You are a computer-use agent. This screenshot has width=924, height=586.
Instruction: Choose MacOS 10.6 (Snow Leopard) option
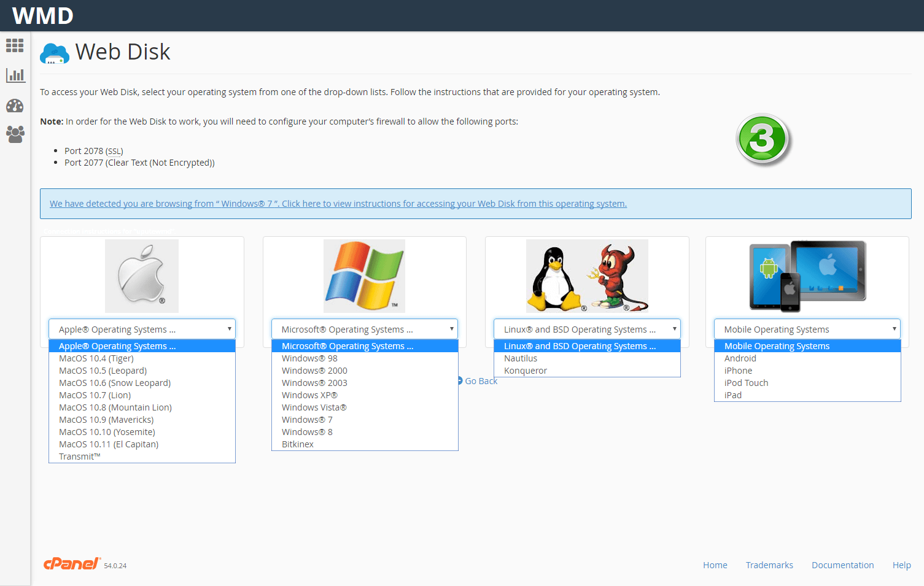pyautogui.click(x=142, y=383)
